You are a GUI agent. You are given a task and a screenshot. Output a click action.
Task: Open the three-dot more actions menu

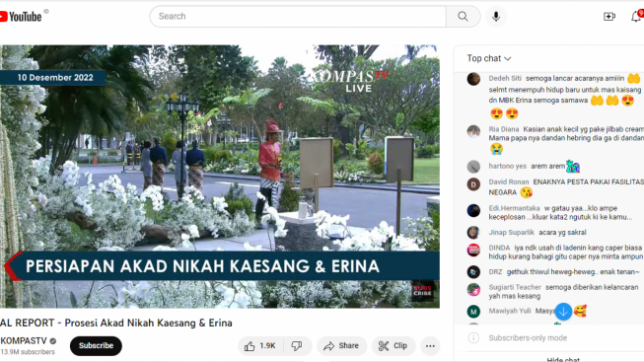(430, 346)
